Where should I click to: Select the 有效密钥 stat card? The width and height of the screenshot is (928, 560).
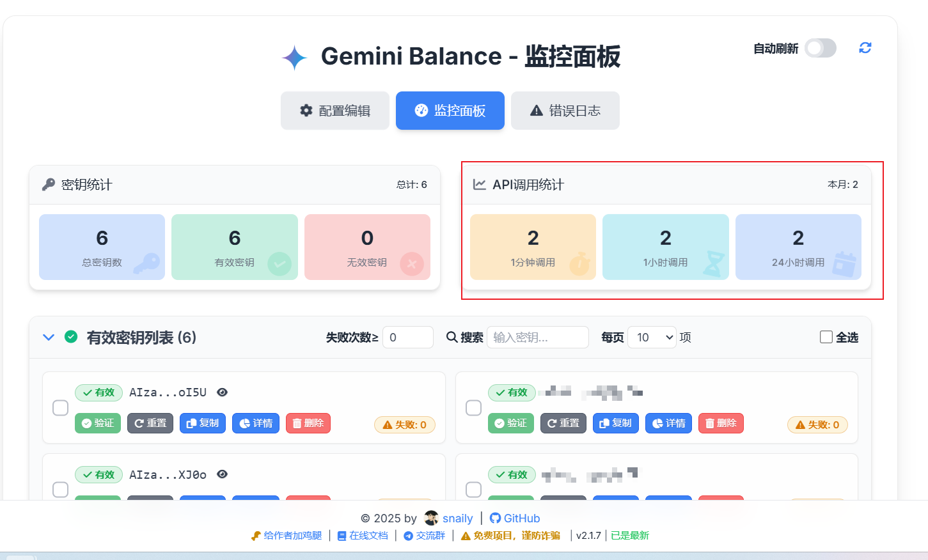235,247
